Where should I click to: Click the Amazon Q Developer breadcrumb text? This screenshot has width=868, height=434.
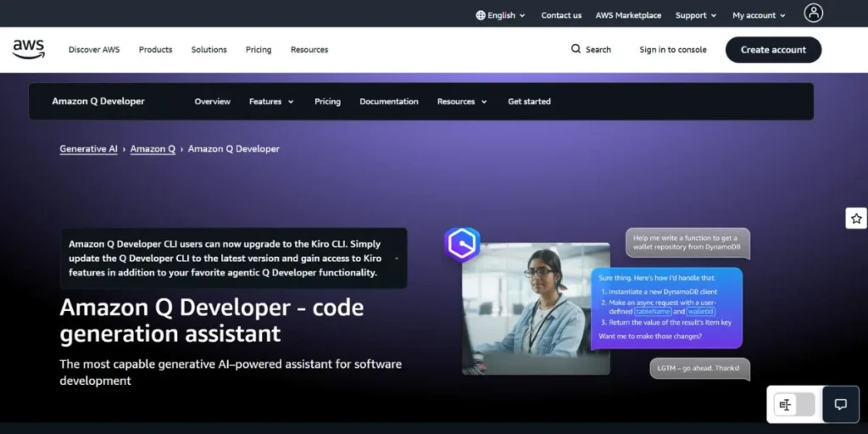coord(234,149)
